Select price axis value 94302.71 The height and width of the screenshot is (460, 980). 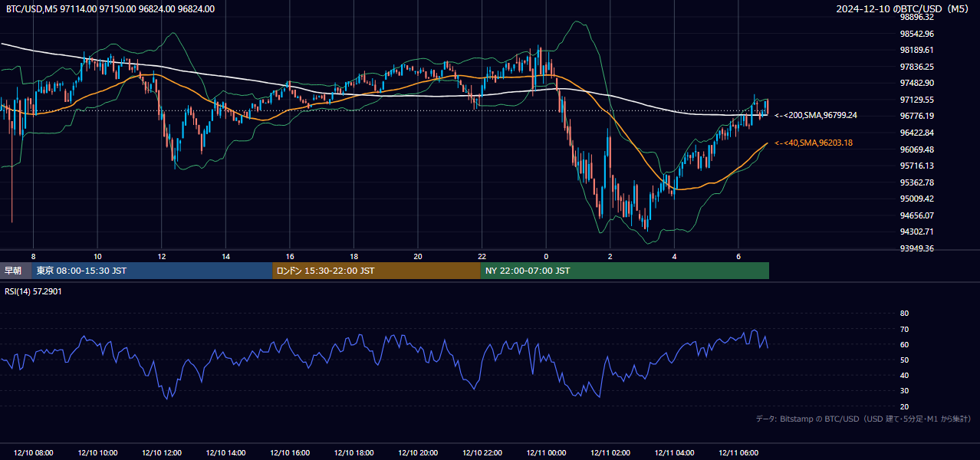coord(916,232)
